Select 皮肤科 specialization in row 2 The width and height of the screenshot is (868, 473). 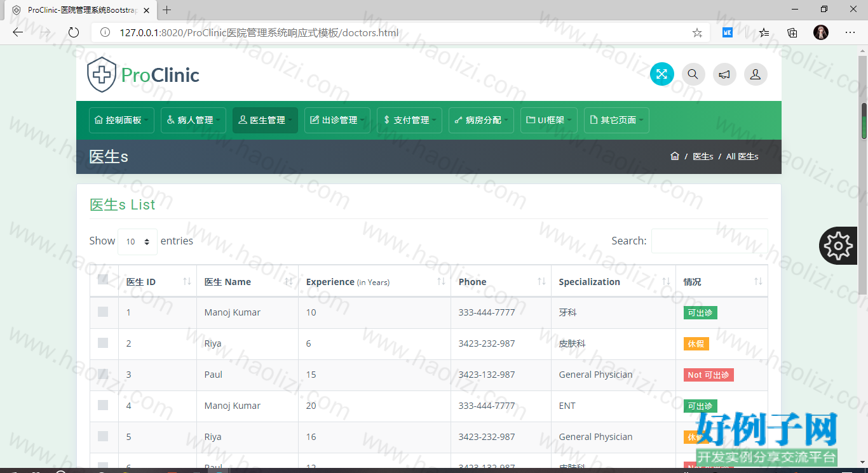click(x=572, y=343)
